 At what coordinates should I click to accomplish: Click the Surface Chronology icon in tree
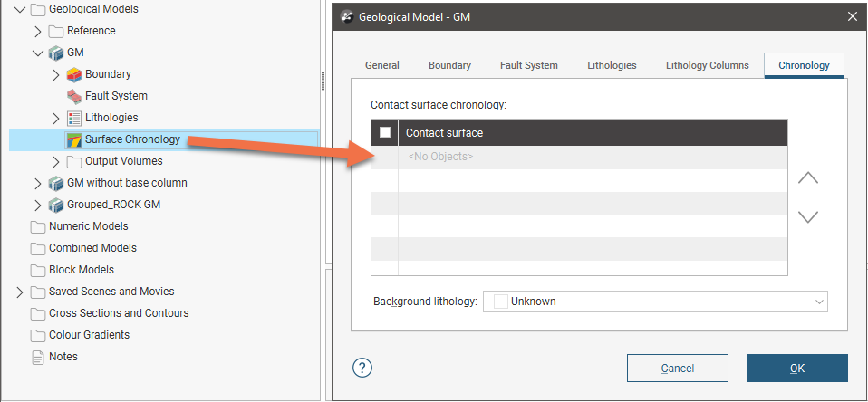[74, 139]
